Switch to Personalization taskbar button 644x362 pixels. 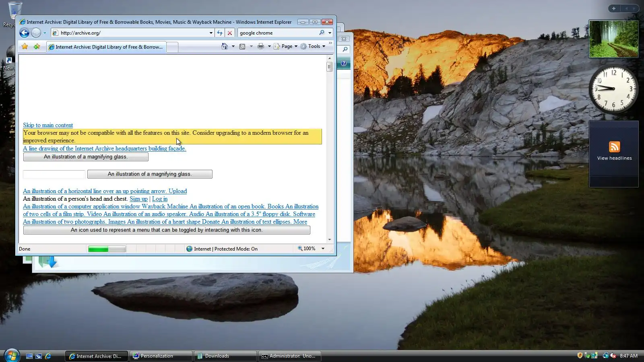pos(161,356)
